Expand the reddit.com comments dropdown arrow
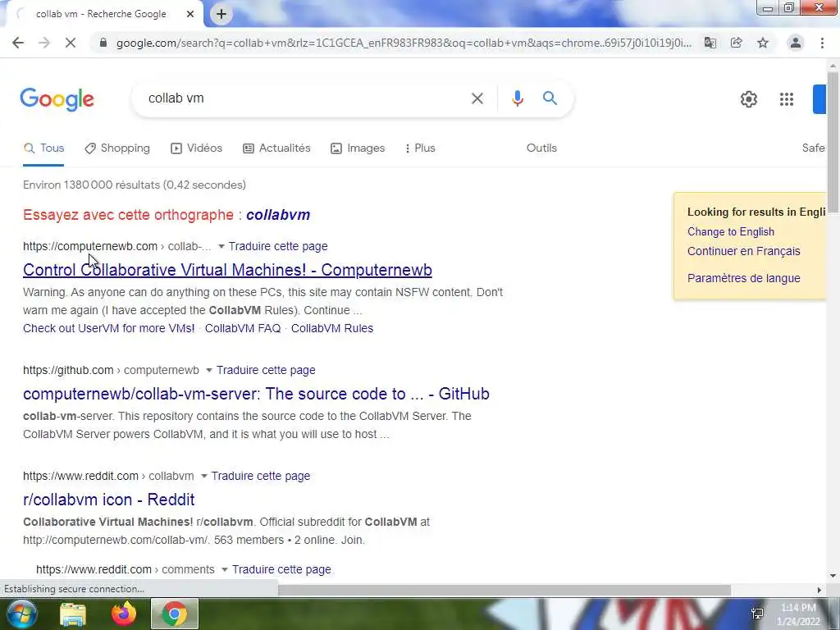The width and height of the screenshot is (840, 630). tap(225, 570)
